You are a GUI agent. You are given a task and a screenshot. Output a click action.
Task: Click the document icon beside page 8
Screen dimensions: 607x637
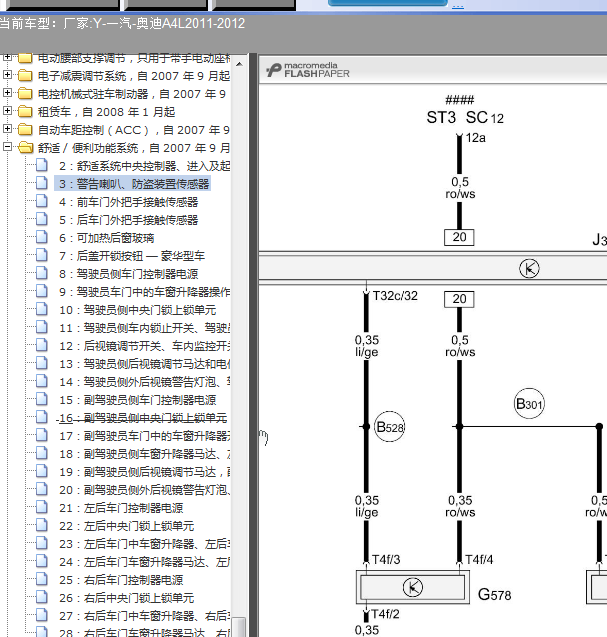coord(41,273)
